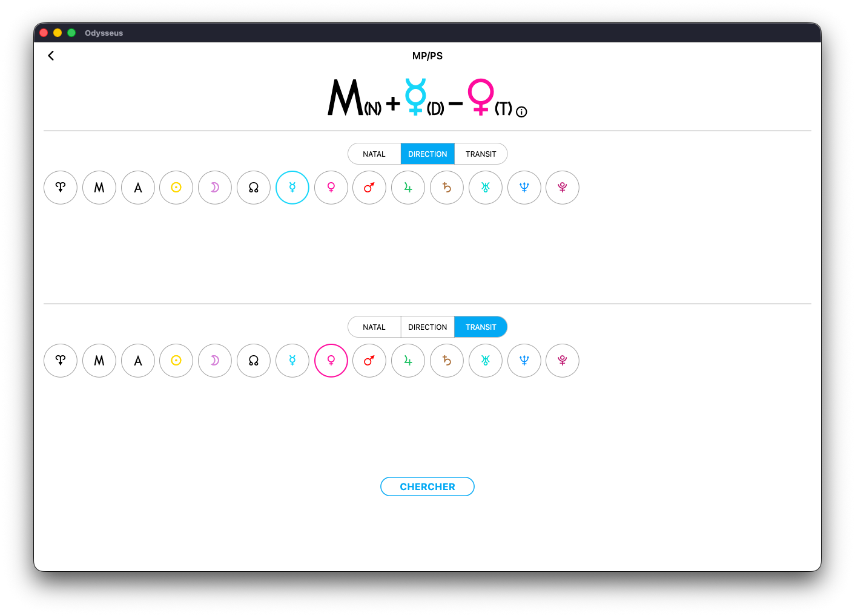Deselect highlighted Mercury in upper row
The width and height of the screenshot is (855, 616).
[292, 188]
